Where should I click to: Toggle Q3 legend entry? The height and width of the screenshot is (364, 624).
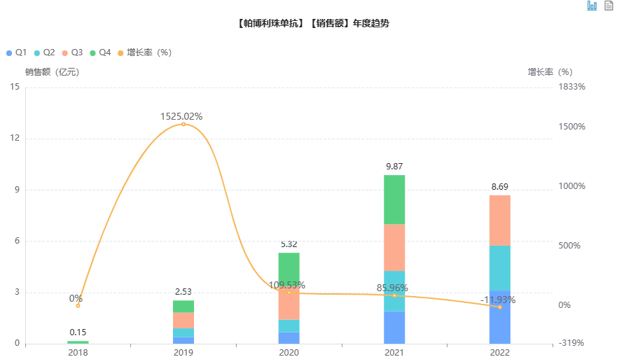tap(71, 52)
